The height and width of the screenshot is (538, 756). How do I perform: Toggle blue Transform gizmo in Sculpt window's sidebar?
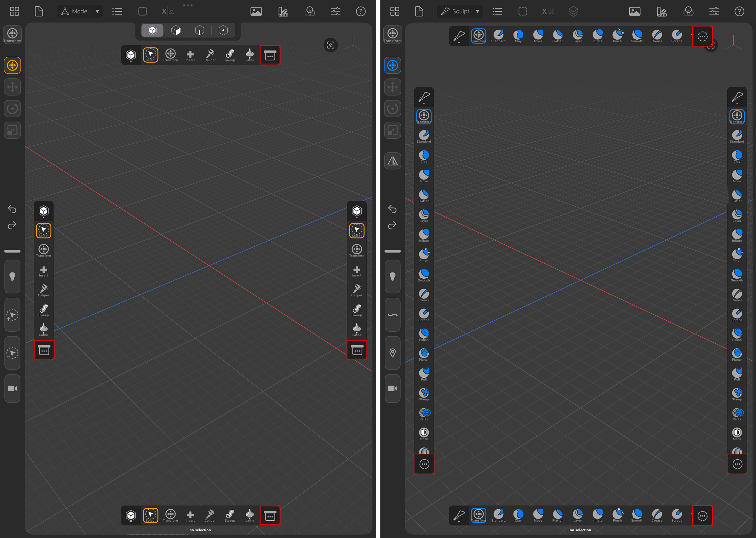tap(392, 66)
